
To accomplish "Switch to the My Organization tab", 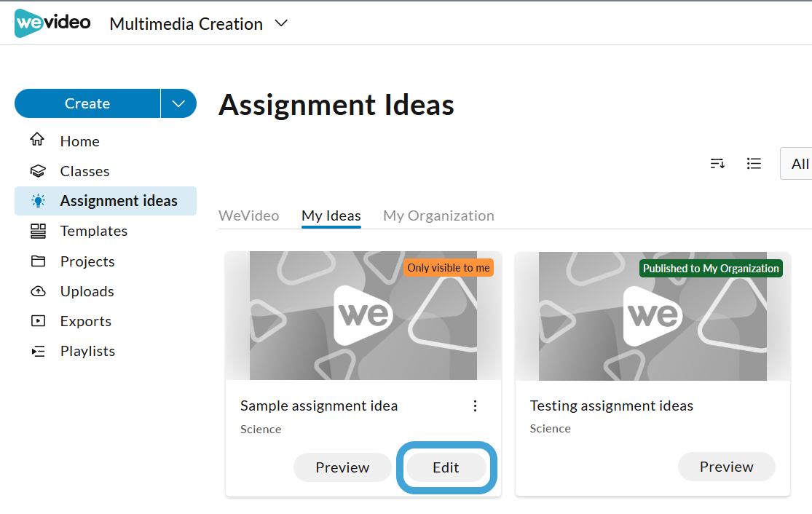I will 438,216.
